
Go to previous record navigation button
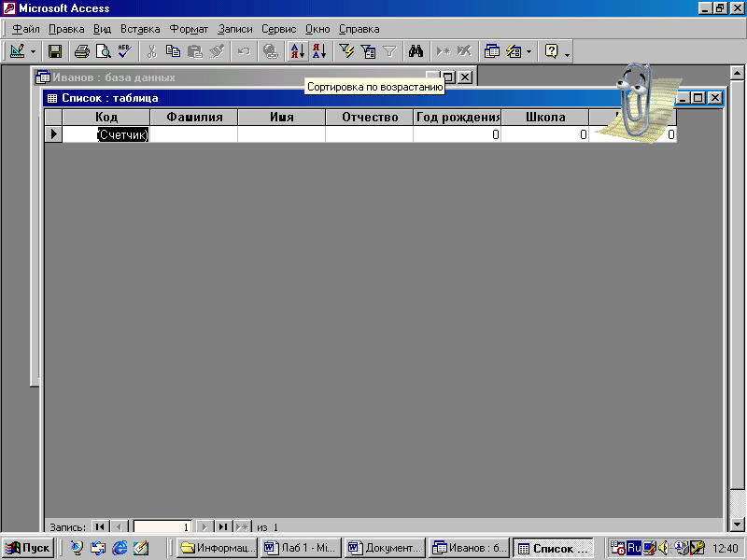(120, 526)
